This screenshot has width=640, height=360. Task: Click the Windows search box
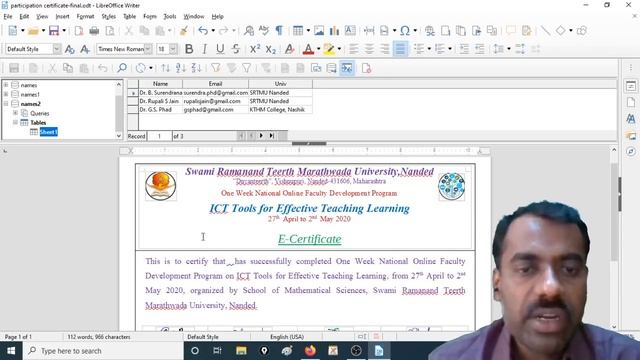(103, 351)
